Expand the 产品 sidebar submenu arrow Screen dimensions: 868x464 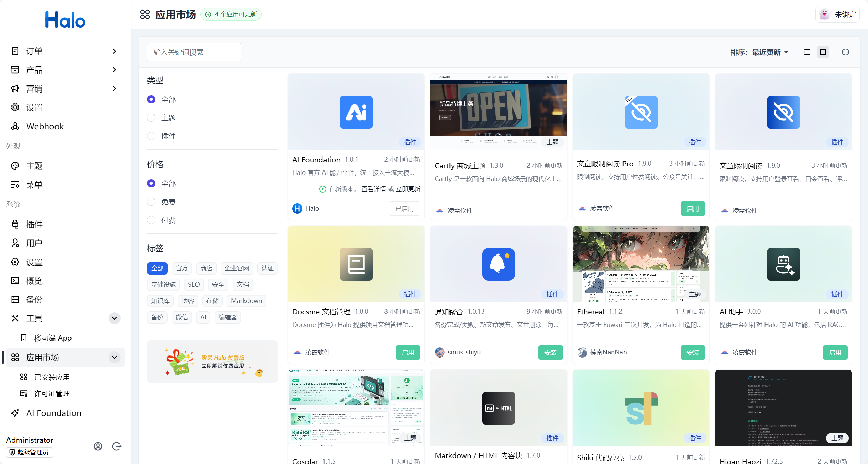[x=115, y=70]
